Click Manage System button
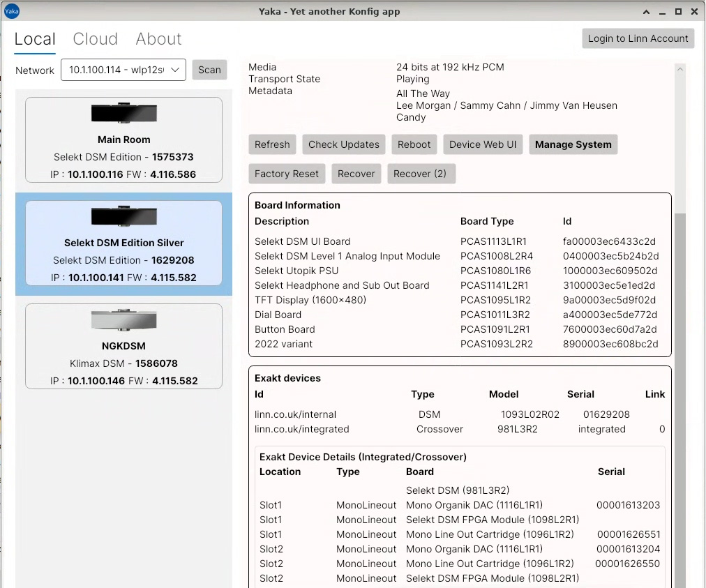This screenshot has width=706, height=588. 573,144
